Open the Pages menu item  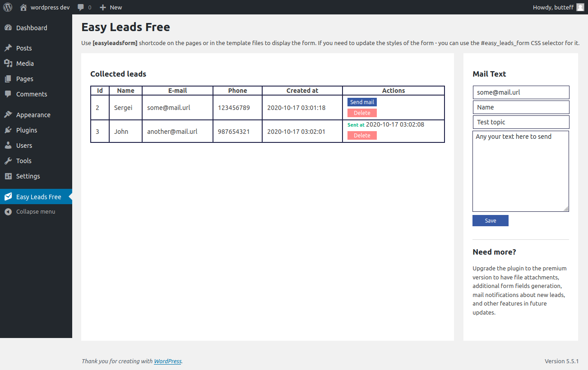point(36,79)
